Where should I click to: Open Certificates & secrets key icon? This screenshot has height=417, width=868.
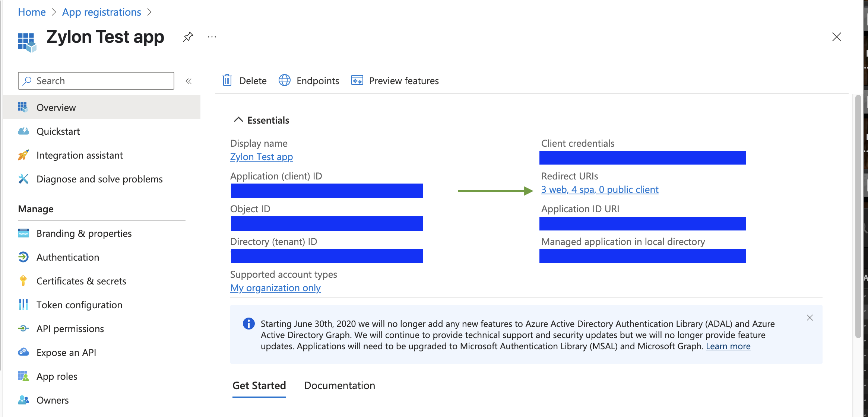click(x=23, y=281)
